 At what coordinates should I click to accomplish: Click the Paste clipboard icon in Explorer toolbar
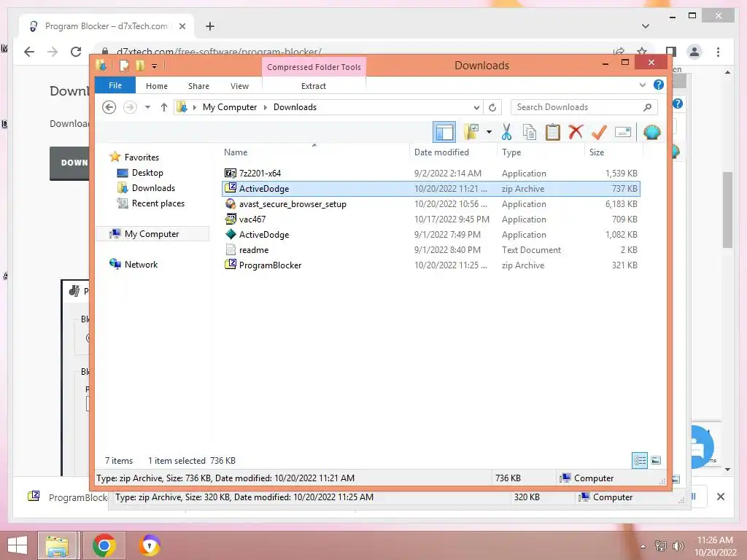point(553,132)
